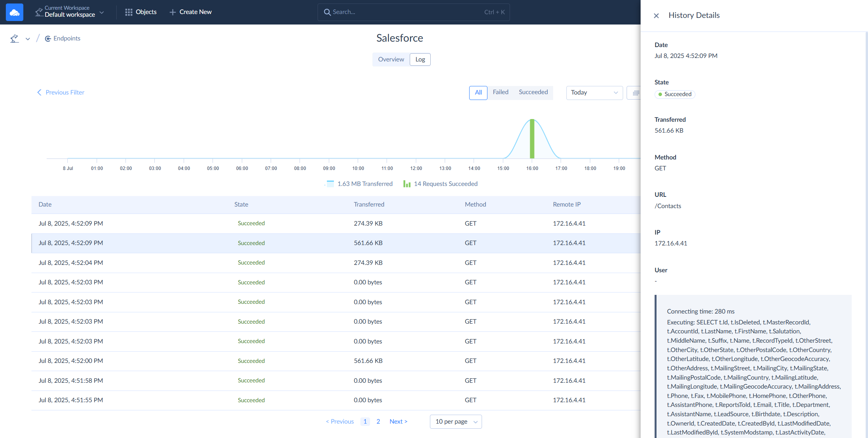Go to page 1
Viewport: 868px width, 438px height.
pyautogui.click(x=365, y=422)
